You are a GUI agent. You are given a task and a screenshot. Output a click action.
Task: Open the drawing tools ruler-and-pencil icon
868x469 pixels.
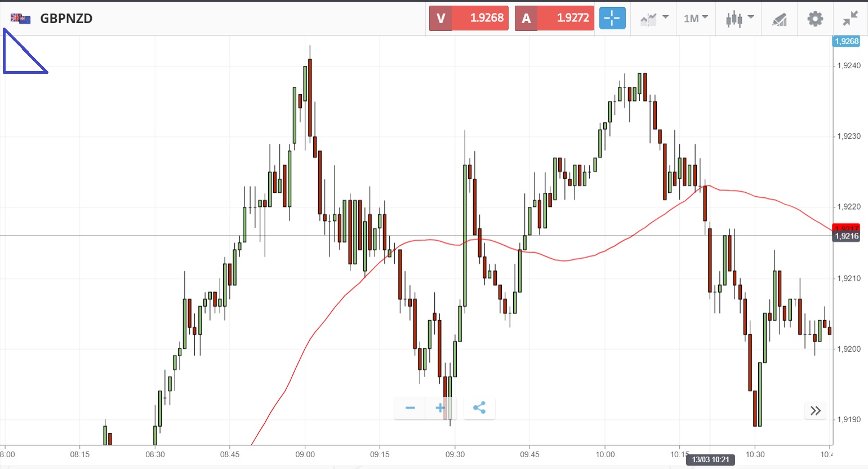tap(780, 19)
